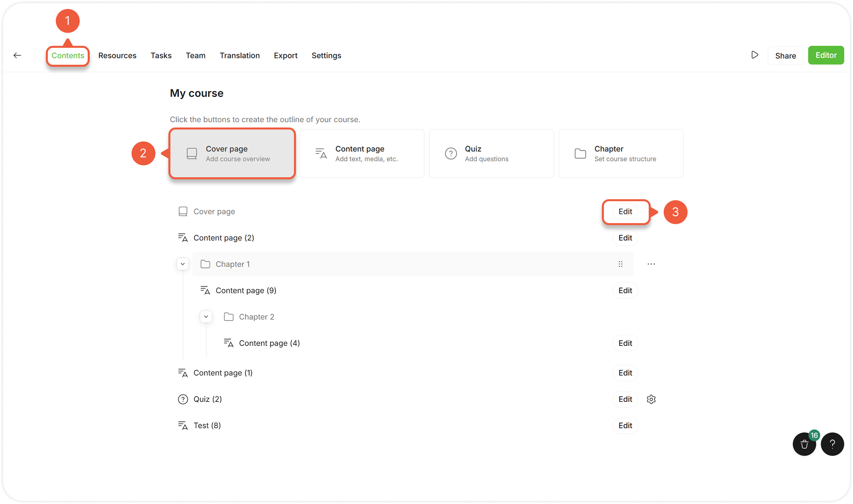Edit the Content page (9) item

[x=625, y=291]
